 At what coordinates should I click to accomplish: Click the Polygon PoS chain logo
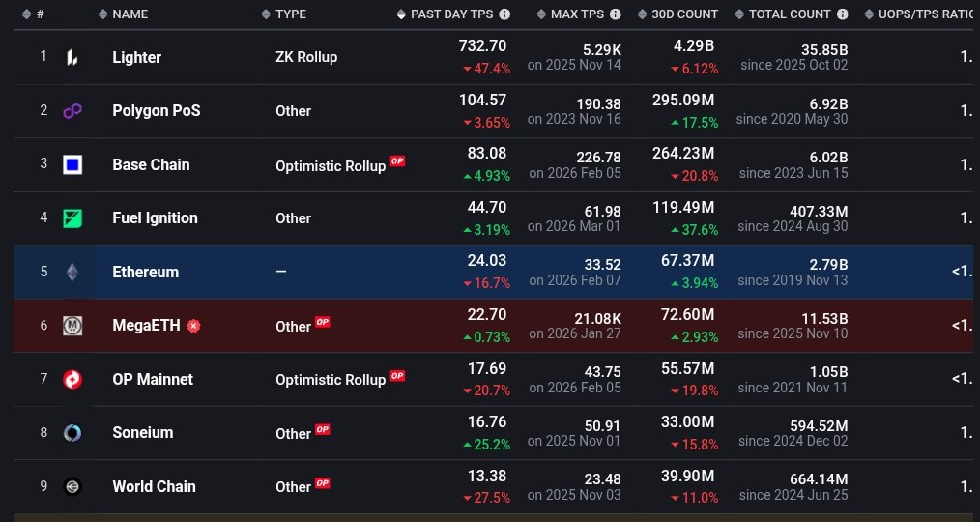pos(72,111)
